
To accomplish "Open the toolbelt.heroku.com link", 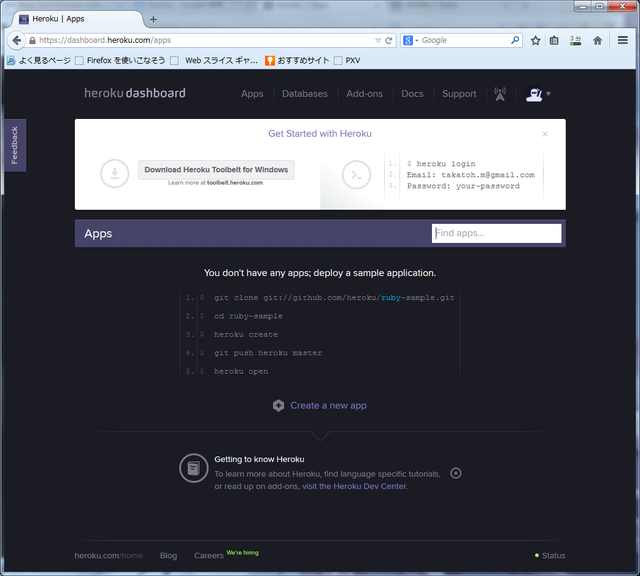I will pyautogui.click(x=235, y=183).
